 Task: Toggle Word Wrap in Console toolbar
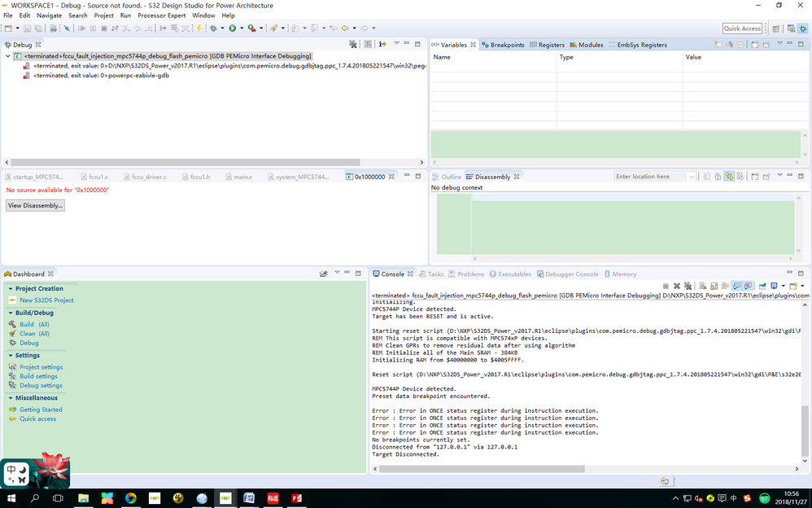tap(725, 286)
